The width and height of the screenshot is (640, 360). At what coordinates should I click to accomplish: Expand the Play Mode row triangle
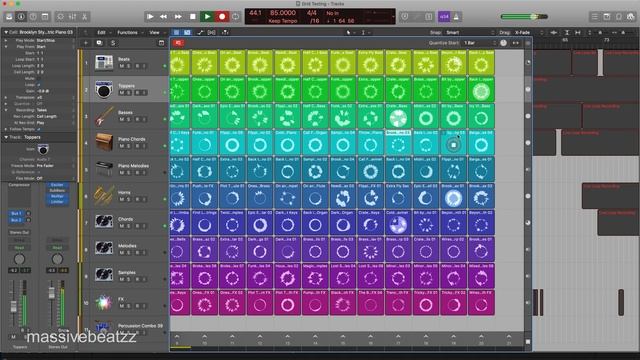pos(6,40)
